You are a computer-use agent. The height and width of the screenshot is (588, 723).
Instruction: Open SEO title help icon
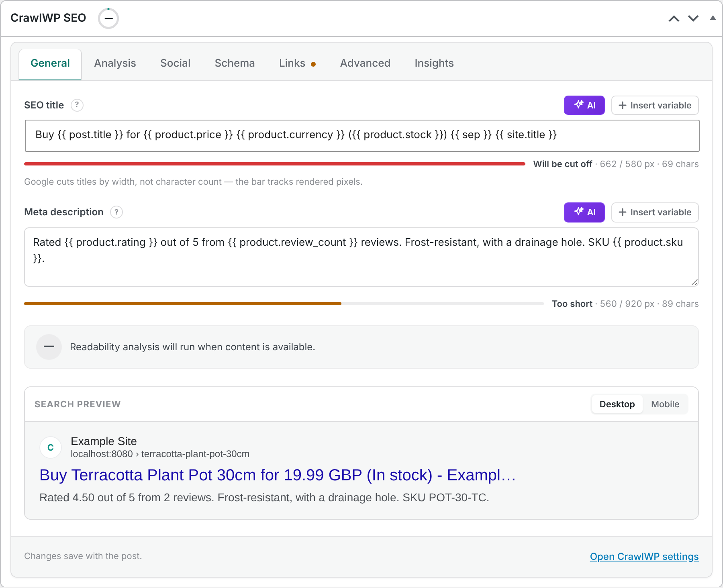77,105
